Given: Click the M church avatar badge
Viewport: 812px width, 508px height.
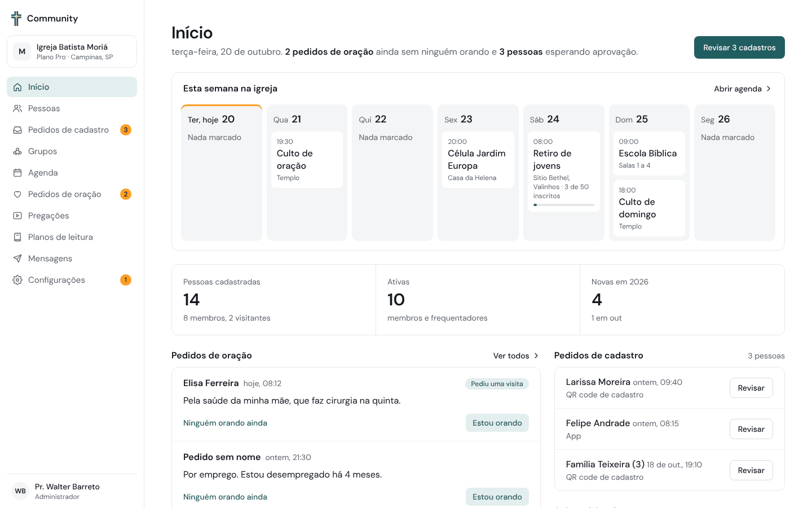Looking at the screenshot, I should [x=22, y=51].
